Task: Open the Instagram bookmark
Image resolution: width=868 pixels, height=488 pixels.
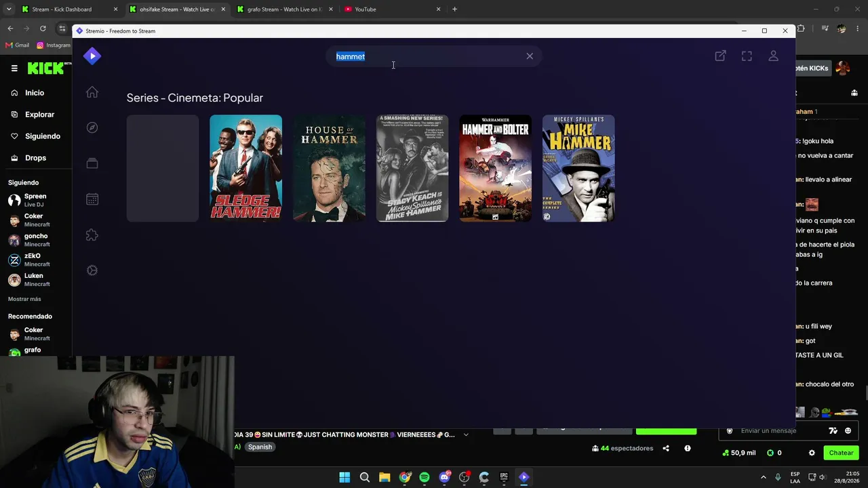Action: click(x=54, y=45)
